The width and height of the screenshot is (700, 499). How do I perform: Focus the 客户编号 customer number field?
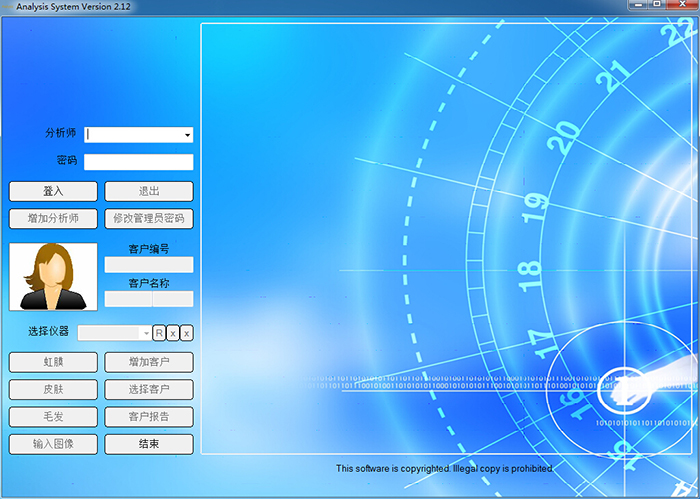149,265
